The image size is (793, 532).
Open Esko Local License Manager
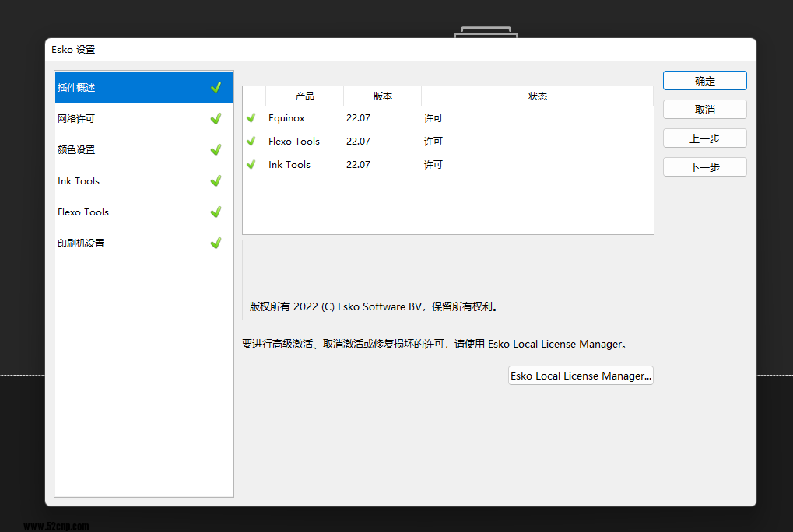click(580, 375)
